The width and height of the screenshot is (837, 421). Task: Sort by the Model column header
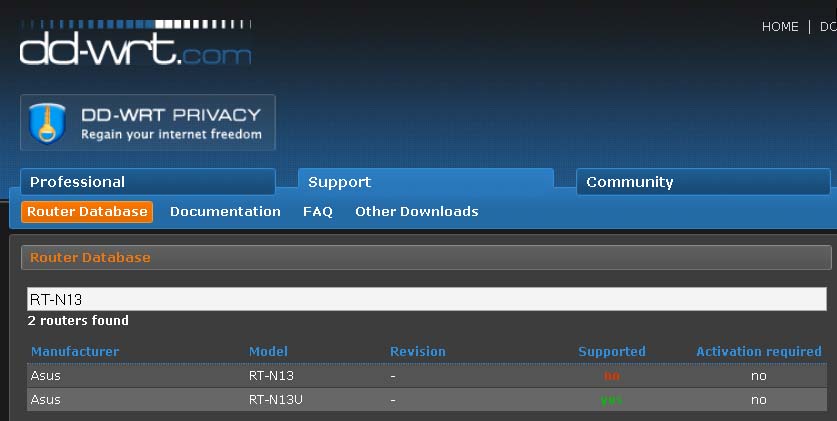(x=269, y=351)
